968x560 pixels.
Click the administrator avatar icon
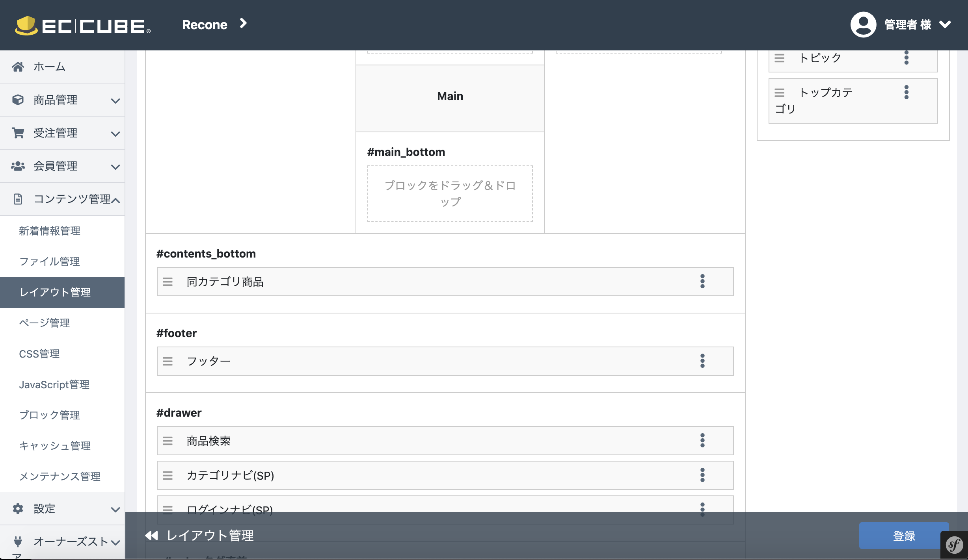point(863,24)
